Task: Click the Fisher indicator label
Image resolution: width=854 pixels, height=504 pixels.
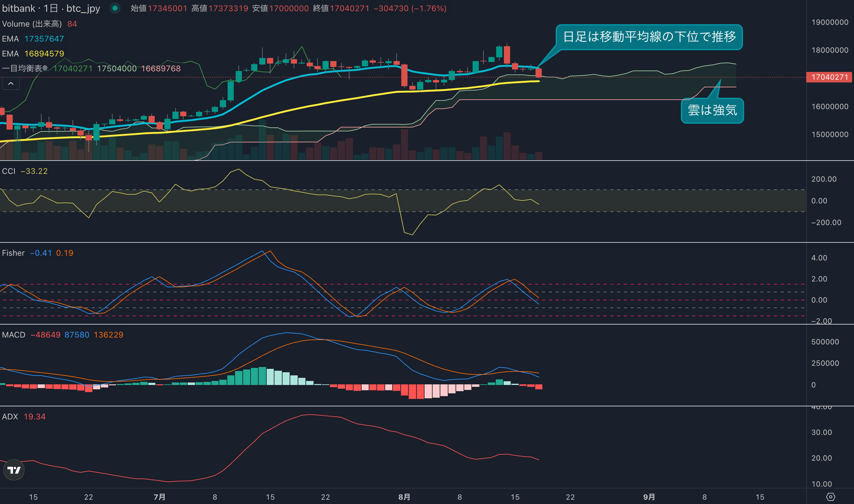Action: click(13, 253)
